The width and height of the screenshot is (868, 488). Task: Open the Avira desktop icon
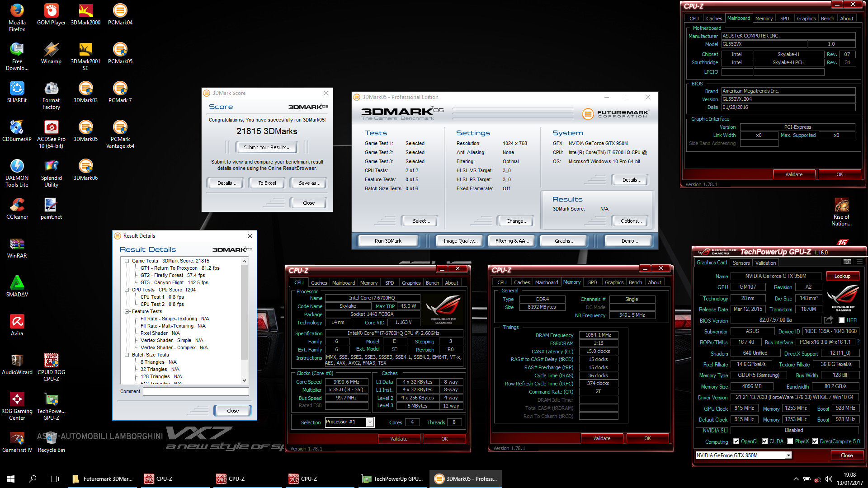pos(17,325)
